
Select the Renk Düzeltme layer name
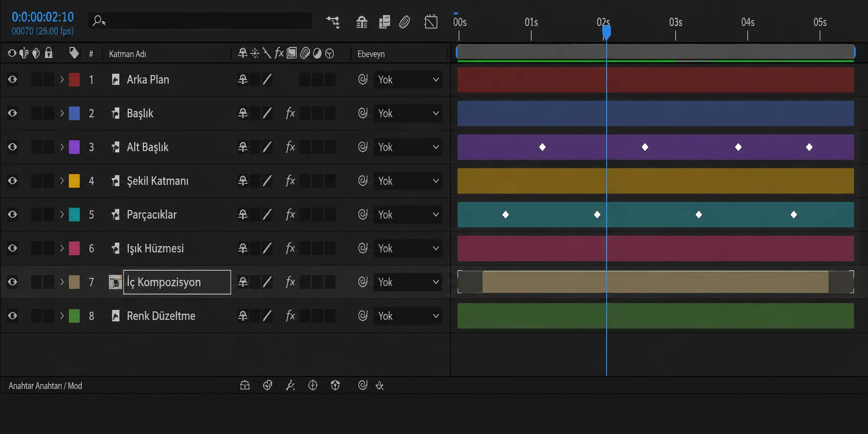click(161, 316)
